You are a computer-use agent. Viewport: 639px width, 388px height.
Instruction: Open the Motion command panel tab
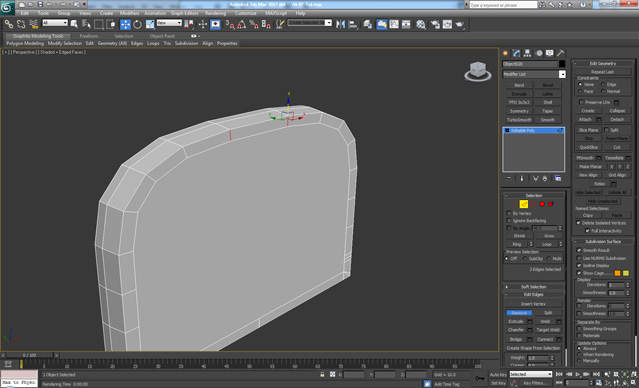[x=539, y=53]
